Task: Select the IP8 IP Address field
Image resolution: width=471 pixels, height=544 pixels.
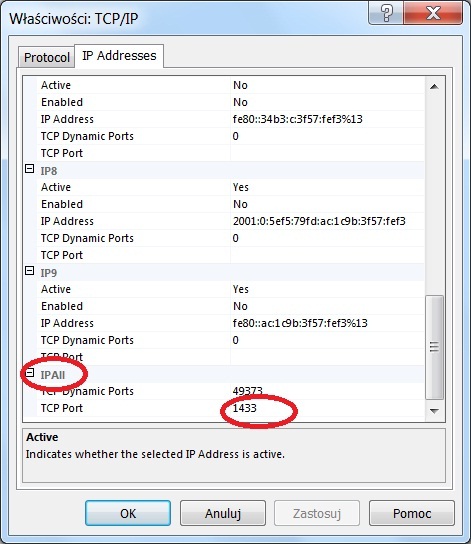Action: [327, 221]
